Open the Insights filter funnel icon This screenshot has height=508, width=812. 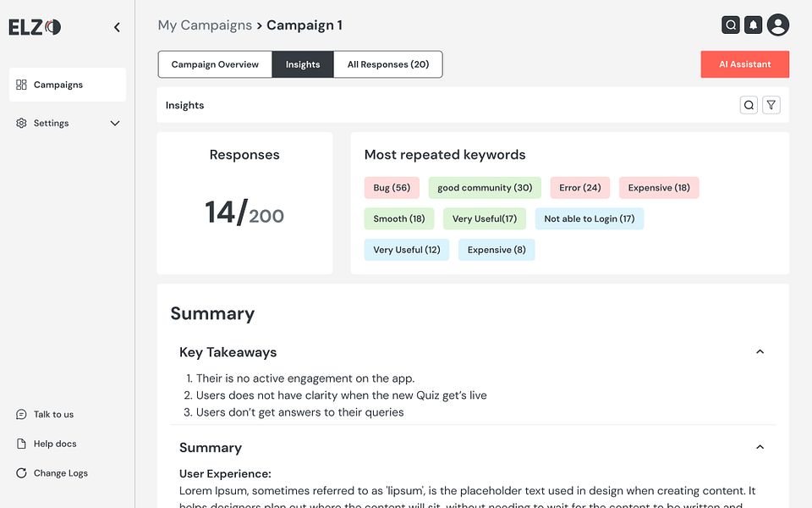tap(771, 105)
